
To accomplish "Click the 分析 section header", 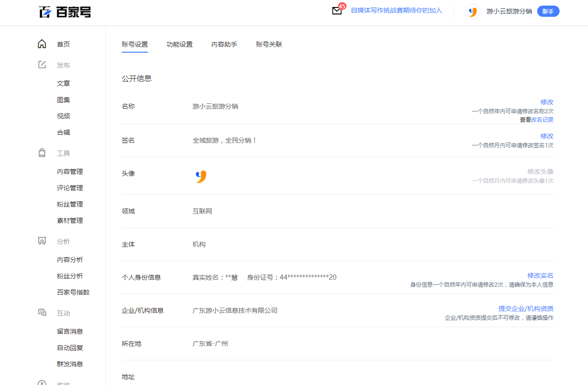I will click(63, 241).
